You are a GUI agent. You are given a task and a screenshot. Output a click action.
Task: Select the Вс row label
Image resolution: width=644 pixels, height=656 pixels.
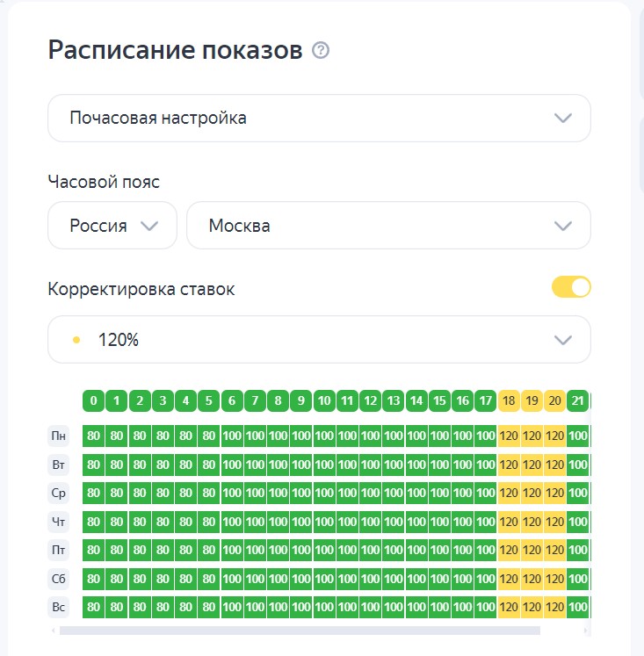coord(60,607)
